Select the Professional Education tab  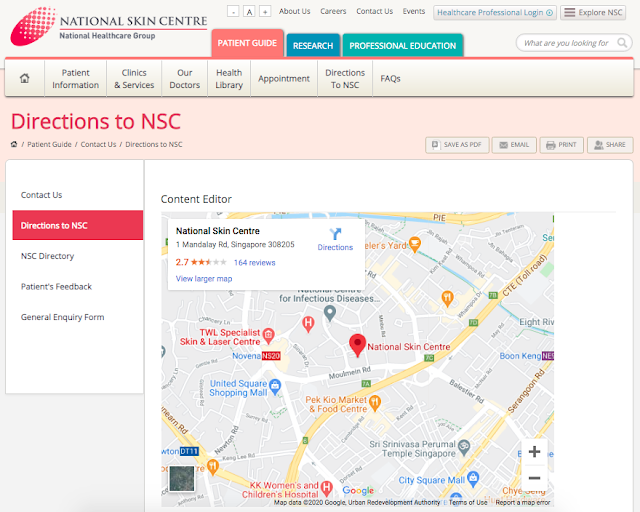click(x=402, y=45)
